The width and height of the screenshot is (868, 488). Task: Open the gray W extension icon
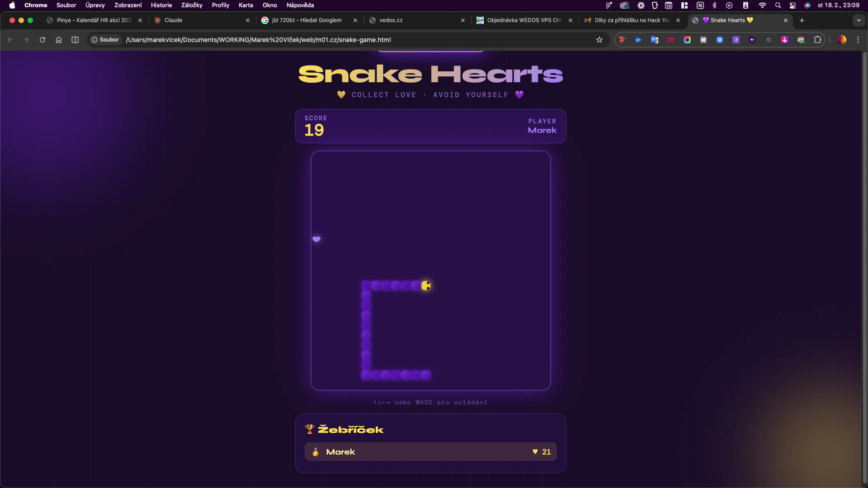point(703,40)
